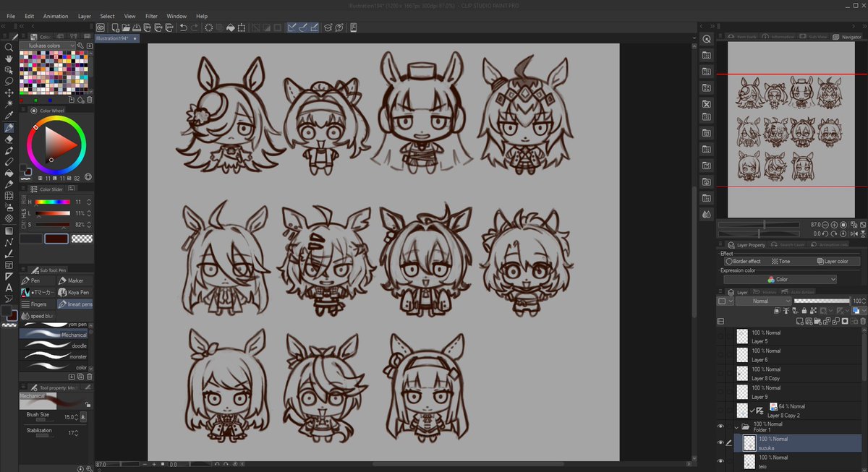Click the Redo arrow in toolbar
The image size is (868, 472).
pyautogui.click(x=195, y=27)
